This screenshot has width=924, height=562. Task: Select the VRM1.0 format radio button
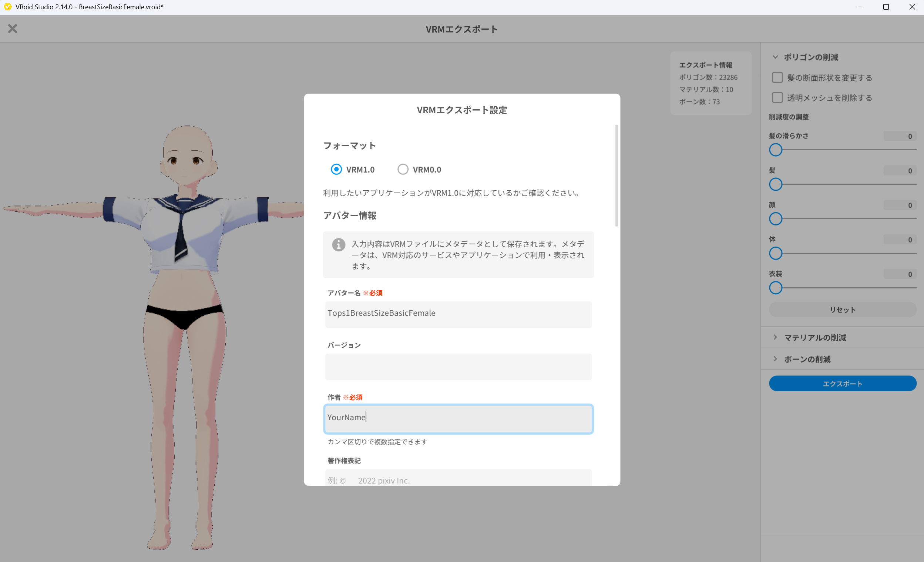[336, 169]
